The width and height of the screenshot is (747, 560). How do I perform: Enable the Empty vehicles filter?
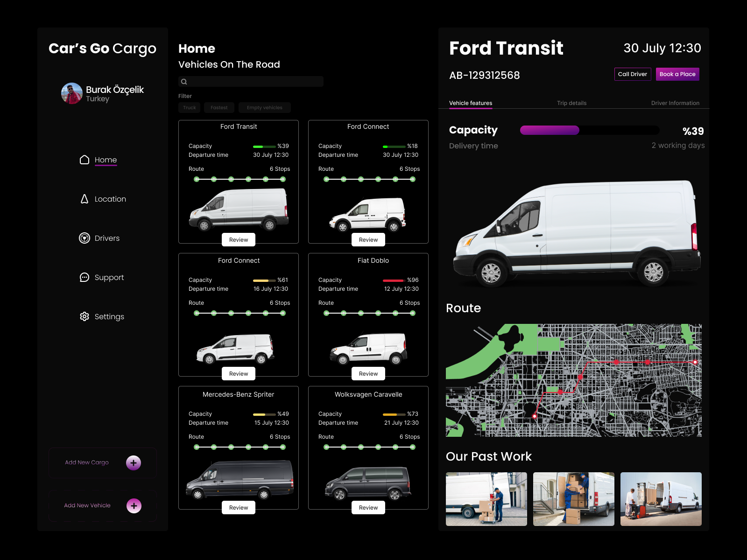(265, 107)
